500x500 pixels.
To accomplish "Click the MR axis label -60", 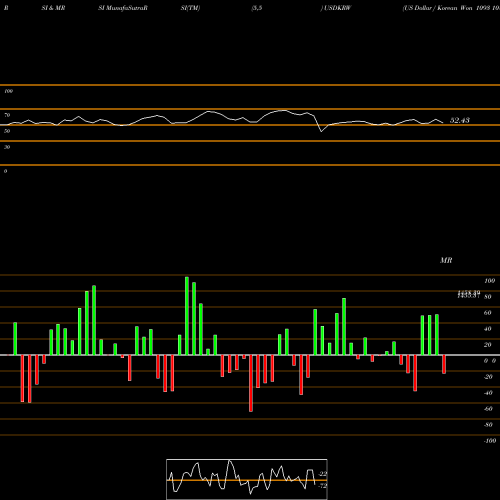I will (x=488, y=409).
